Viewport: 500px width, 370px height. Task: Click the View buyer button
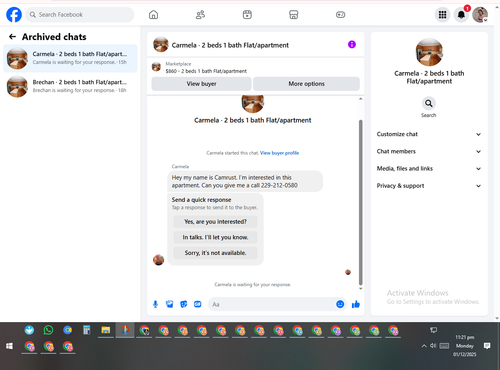point(201,84)
